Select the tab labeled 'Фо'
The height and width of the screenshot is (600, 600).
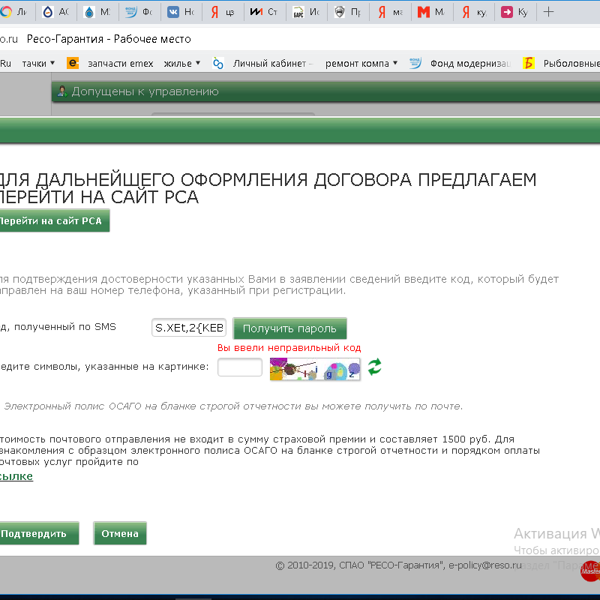(139, 12)
